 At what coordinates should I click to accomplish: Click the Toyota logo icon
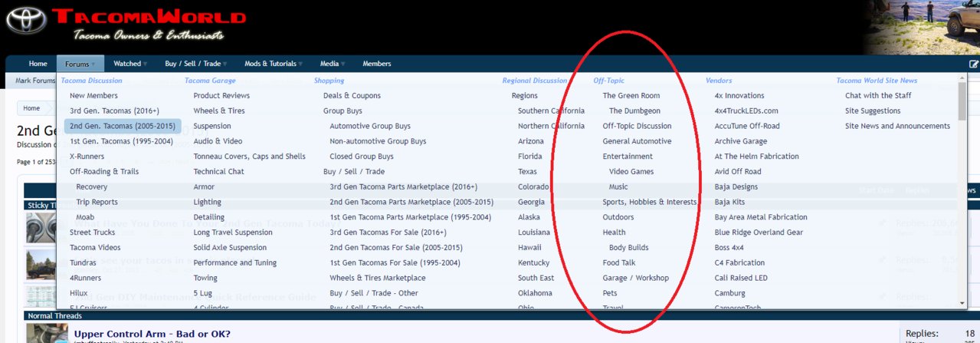[x=27, y=21]
